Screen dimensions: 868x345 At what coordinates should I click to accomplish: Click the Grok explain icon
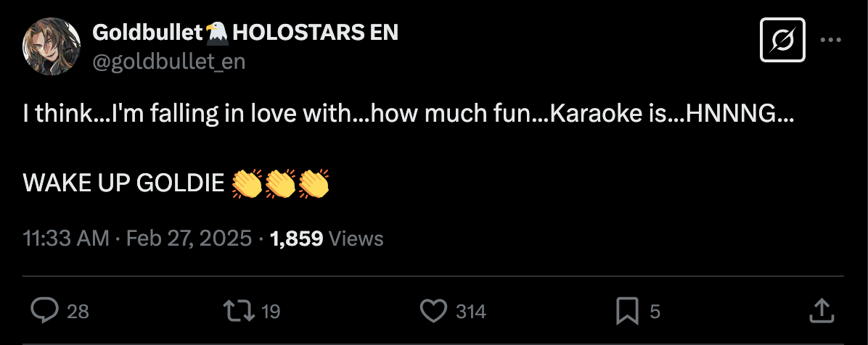pos(782,40)
